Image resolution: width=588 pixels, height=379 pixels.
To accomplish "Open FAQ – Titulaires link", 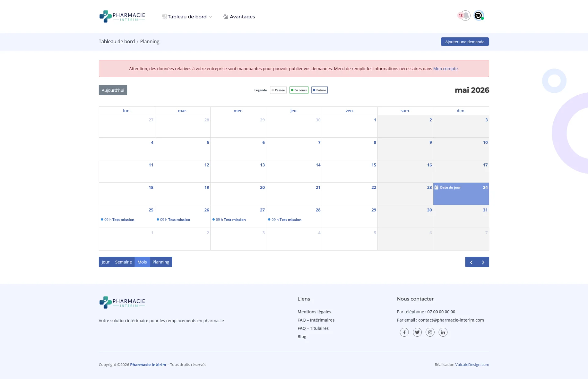I will pyautogui.click(x=313, y=328).
